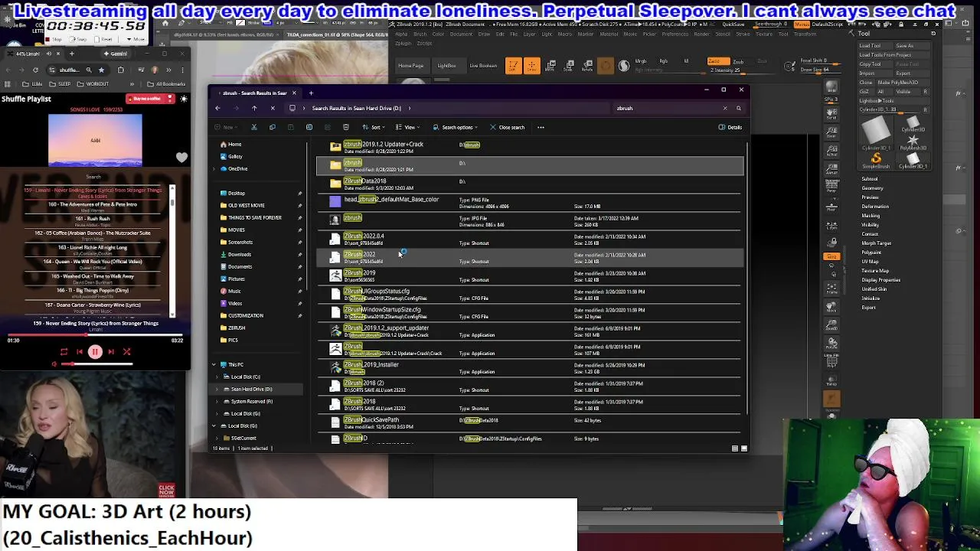Pause the song in Shuffle Playlist

(95, 352)
